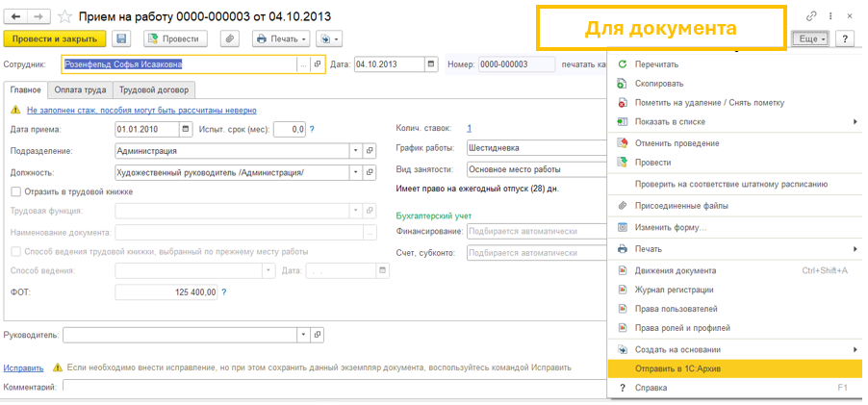Open the Еще menu button
The height and width of the screenshot is (405, 868).
[810, 38]
